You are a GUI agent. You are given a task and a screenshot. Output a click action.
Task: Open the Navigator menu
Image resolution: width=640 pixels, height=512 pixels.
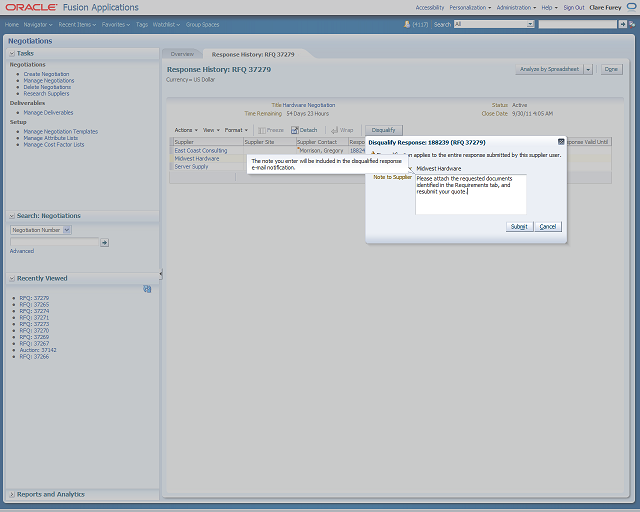pyautogui.click(x=38, y=24)
